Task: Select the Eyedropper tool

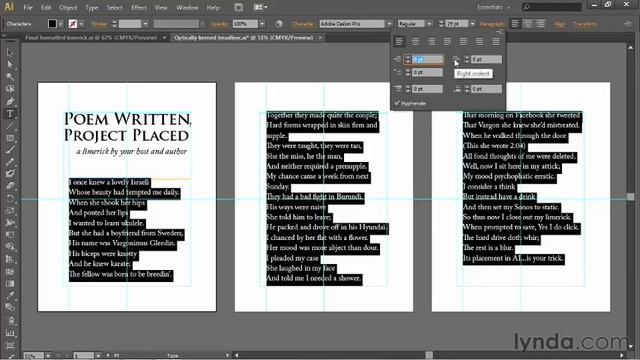Action: click(x=10, y=296)
